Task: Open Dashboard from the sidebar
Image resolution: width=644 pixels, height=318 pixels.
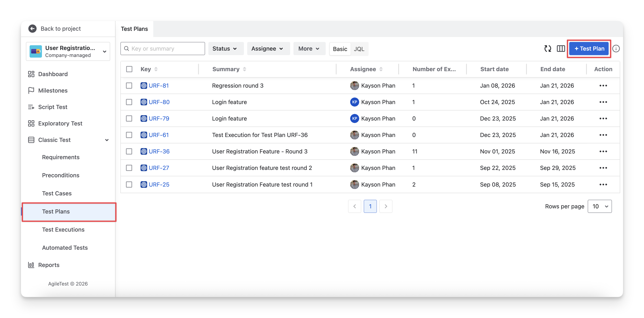Action: click(53, 74)
